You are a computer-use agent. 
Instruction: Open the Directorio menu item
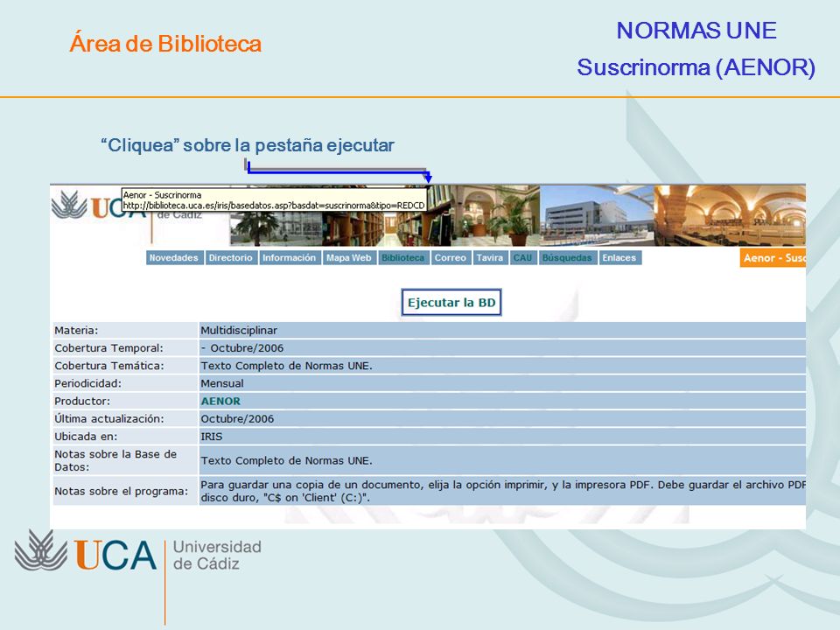coord(230,257)
